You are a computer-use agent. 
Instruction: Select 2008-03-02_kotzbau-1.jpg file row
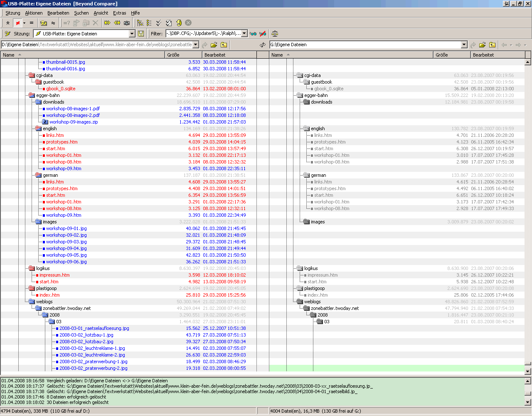pyautogui.click(x=86, y=335)
